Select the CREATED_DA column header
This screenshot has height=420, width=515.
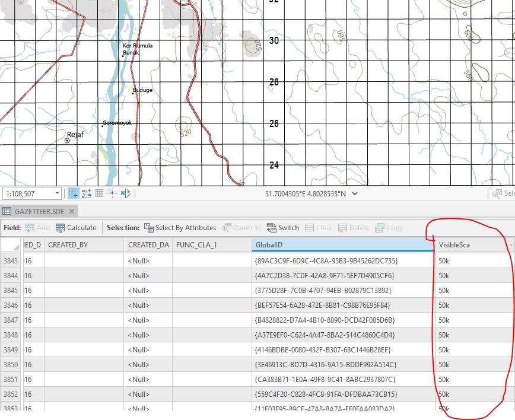pos(148,245)
